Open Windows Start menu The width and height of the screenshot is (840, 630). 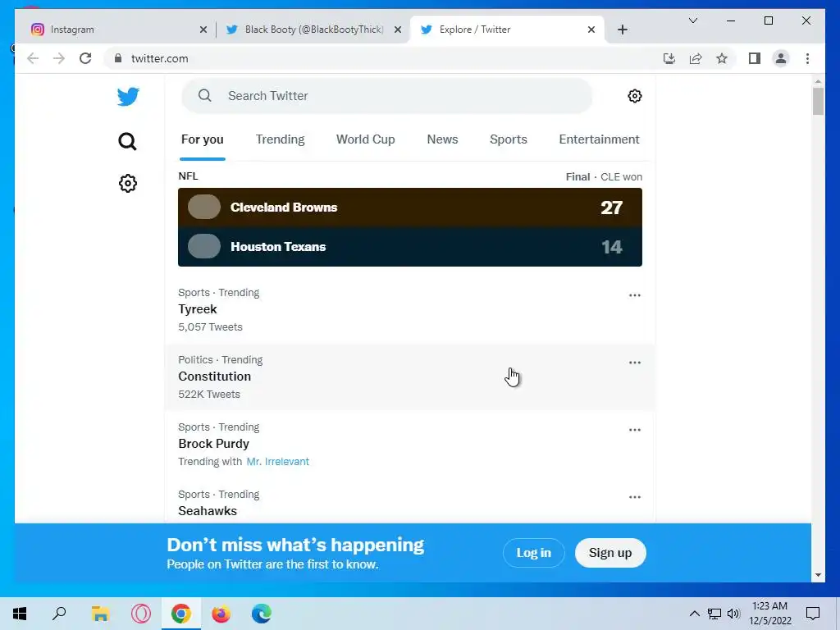(x=20, y=614)
